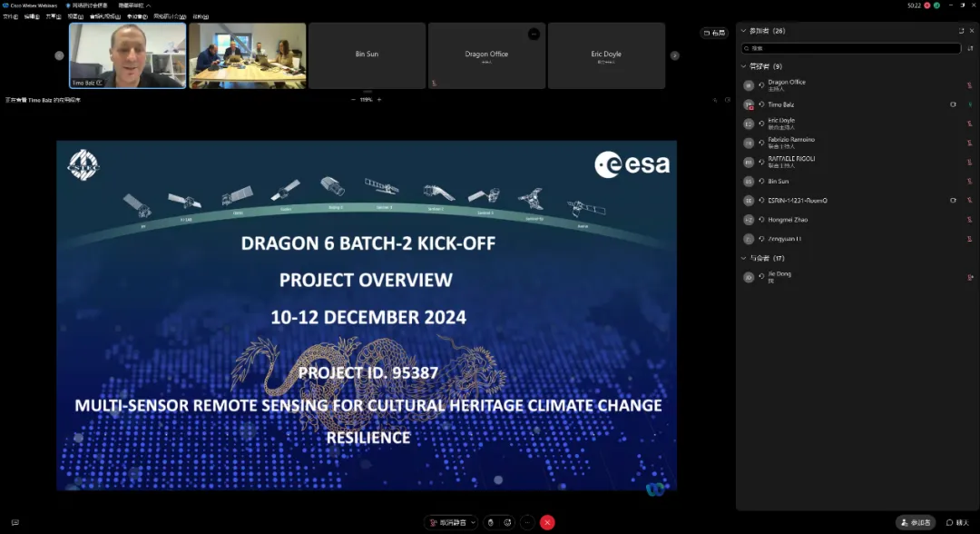Select Timo Balz in participant list

pos(780,104)
